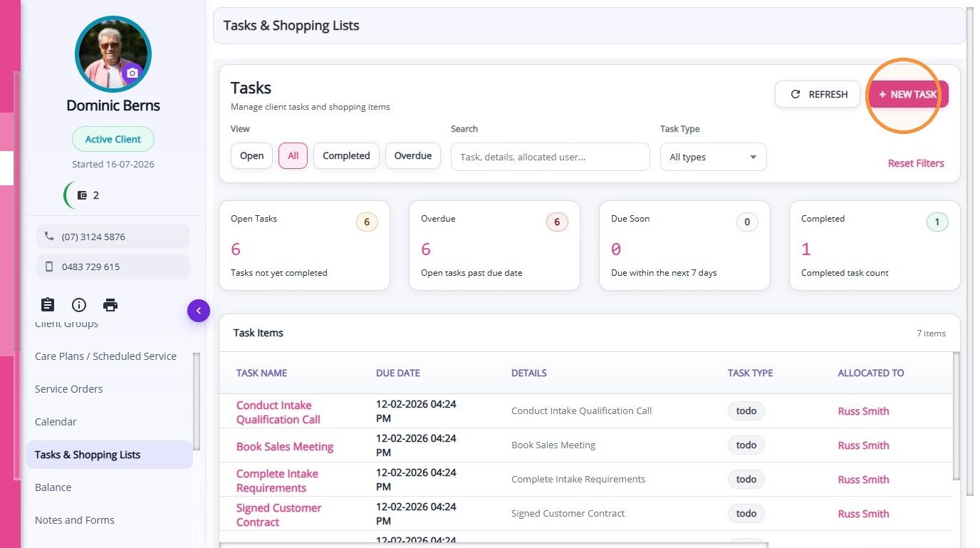Click the task search input field
Screen dimensions: 980x548
(x=551, y=157)
